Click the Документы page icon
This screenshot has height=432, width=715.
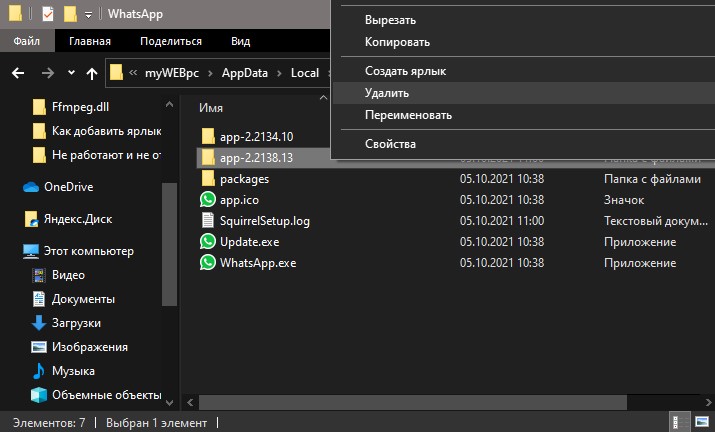coord(39,299)
